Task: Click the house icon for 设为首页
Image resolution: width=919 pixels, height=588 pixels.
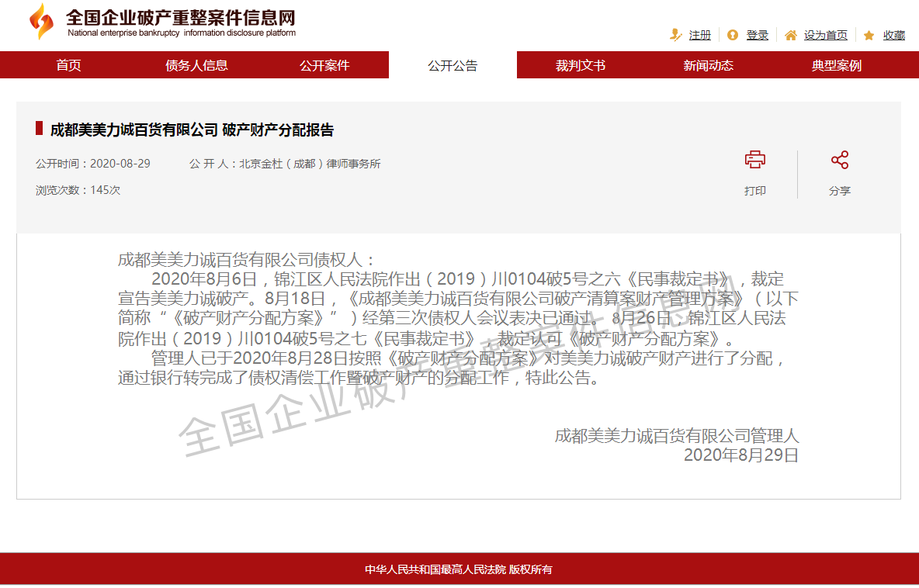Action: point(790,35)
